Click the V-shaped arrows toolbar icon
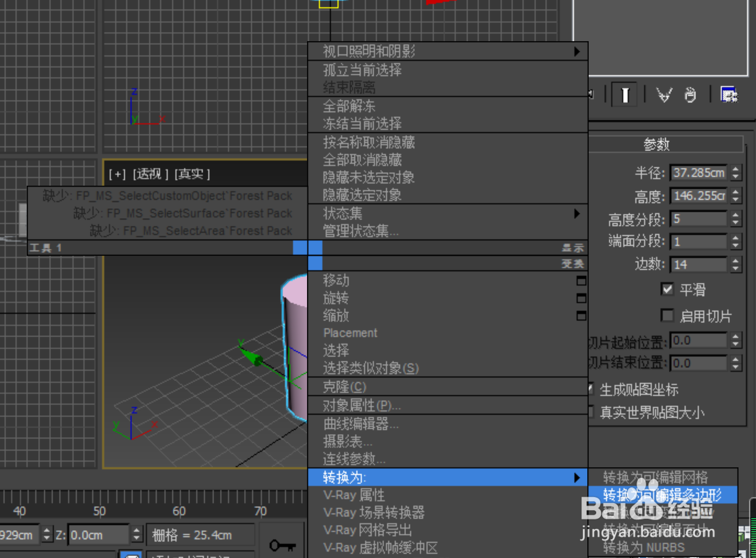 point(663,95)
